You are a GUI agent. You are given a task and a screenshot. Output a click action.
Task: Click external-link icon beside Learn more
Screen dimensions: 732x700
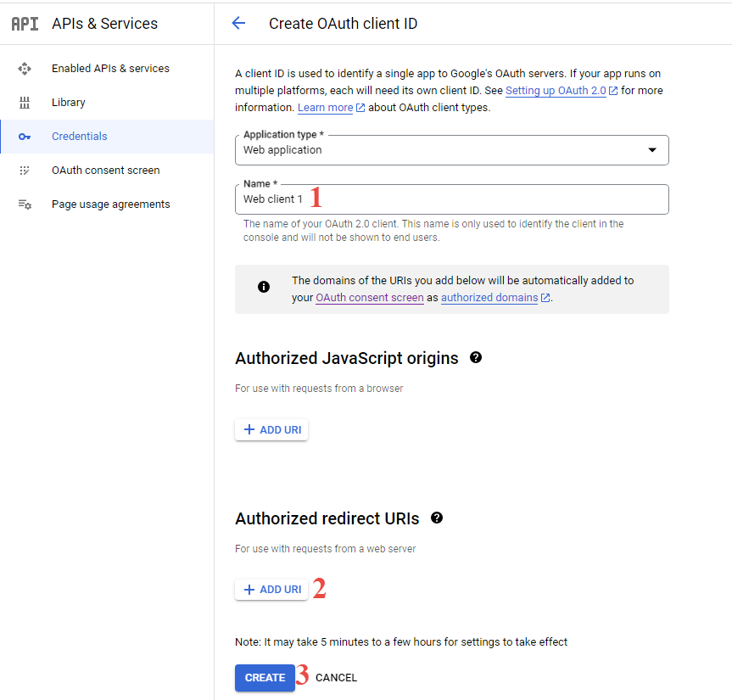click(360, 108)
